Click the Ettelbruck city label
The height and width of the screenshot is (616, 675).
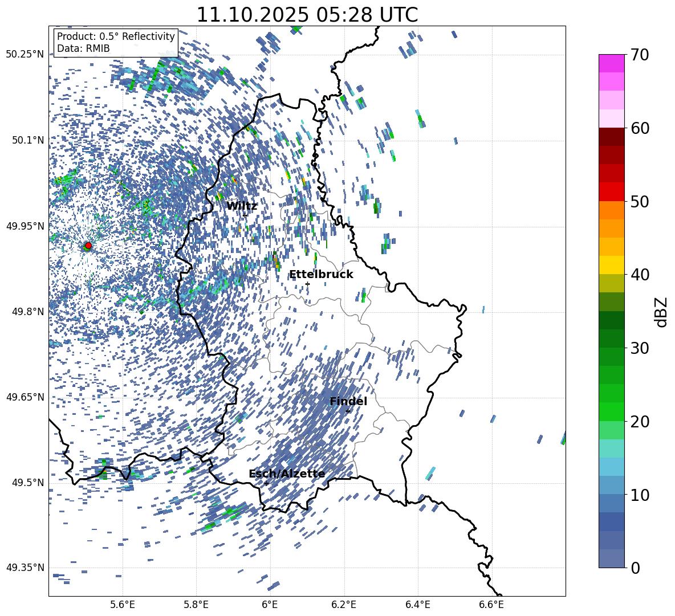pyautogui.click(x=321, y=275)
